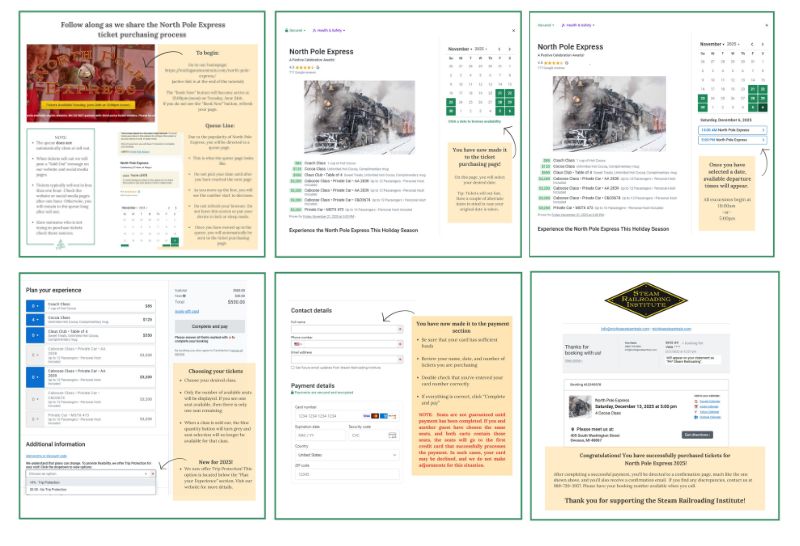Click the Mastercard icon
Viewport: 800px width, 546px height.
pyautogui.click(x=375, y=416)
